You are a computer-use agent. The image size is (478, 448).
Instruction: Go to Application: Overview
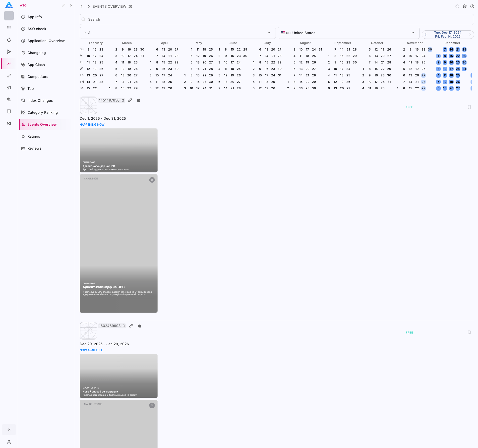45,41
